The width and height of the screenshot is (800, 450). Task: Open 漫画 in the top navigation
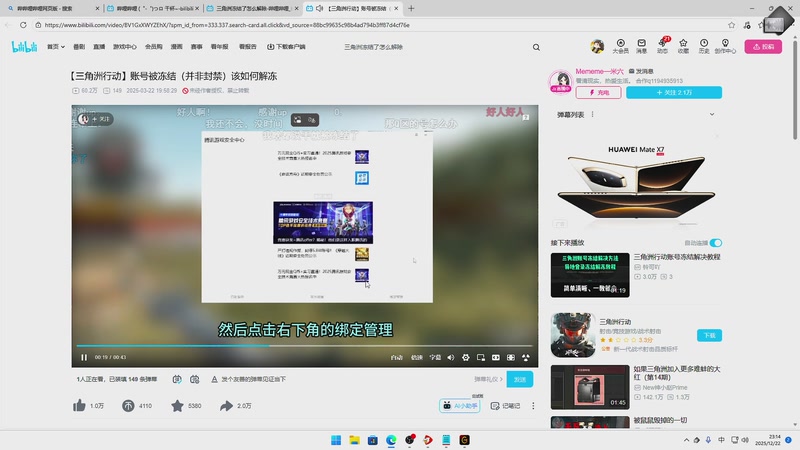pyautogui.click(x=177, y=47)
